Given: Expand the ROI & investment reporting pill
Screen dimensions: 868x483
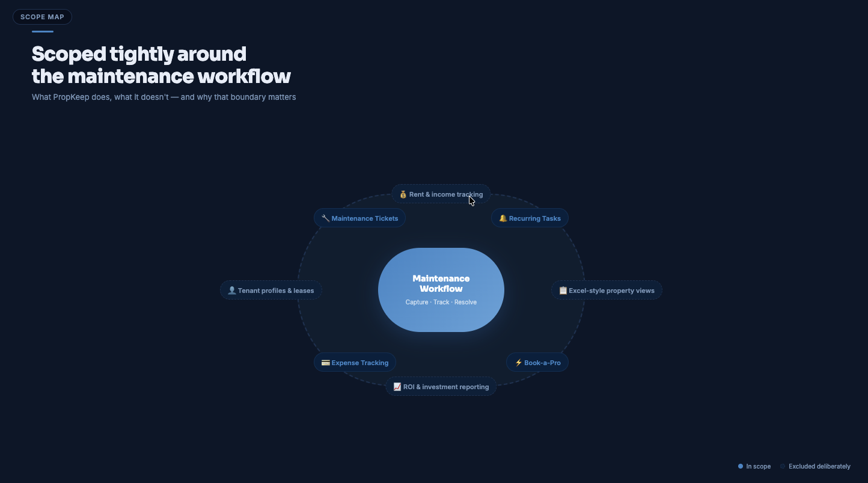Looking at the screenshot, I should 441,387.
